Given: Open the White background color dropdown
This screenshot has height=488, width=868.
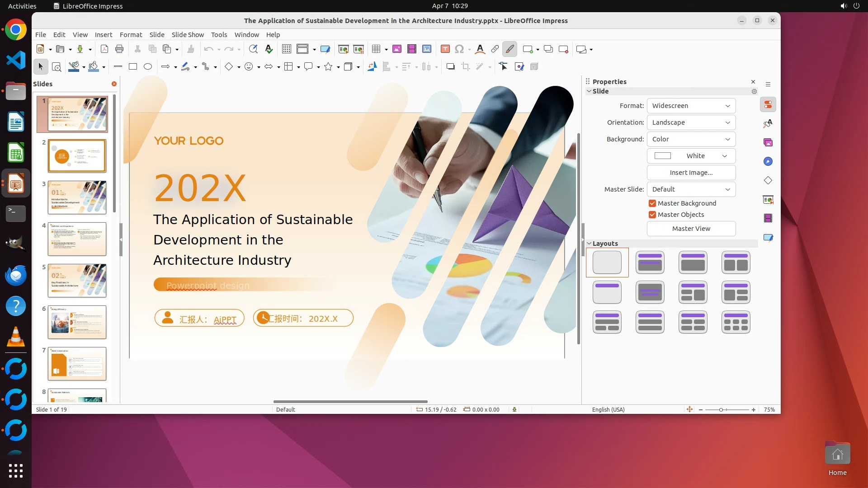Looking at the screenshot, I should click(691, 156).
